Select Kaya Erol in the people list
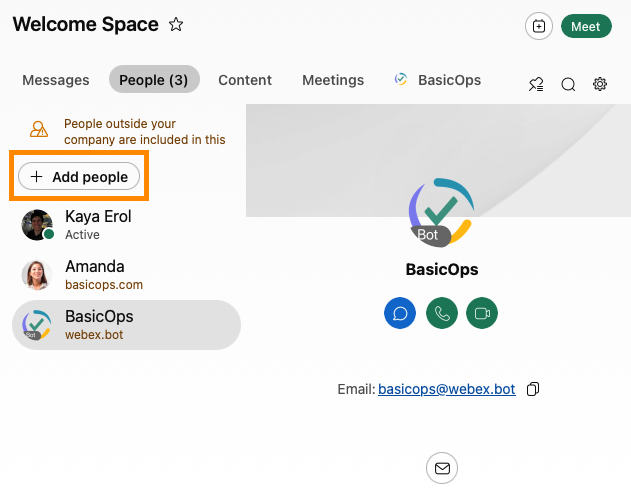The width and height of the screenshot is (631, 501). pos(126,225)
